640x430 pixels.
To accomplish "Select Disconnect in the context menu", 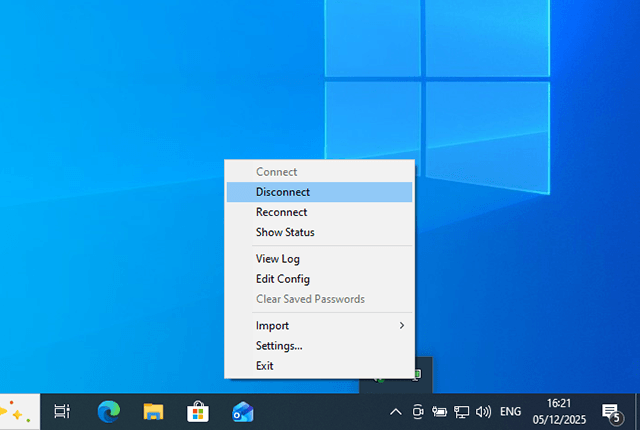I will coord(283,192).
